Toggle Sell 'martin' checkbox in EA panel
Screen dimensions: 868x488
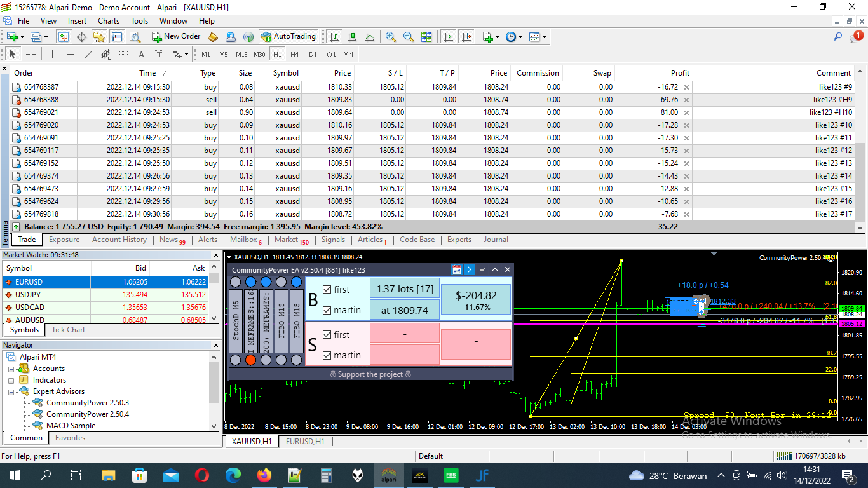[x=327, y=355]
